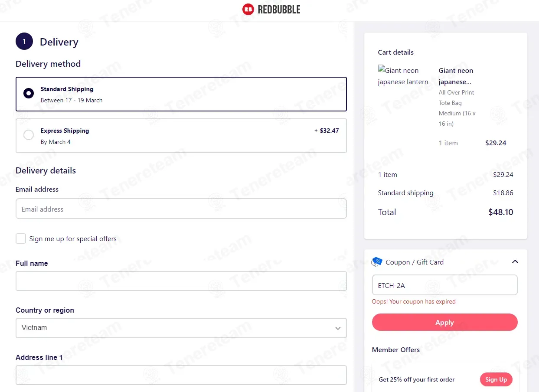The image size is (539, 392).
Task: Click the All Over Print Tote Bag description
Action: pyautogui.click(x=457, y=108)
